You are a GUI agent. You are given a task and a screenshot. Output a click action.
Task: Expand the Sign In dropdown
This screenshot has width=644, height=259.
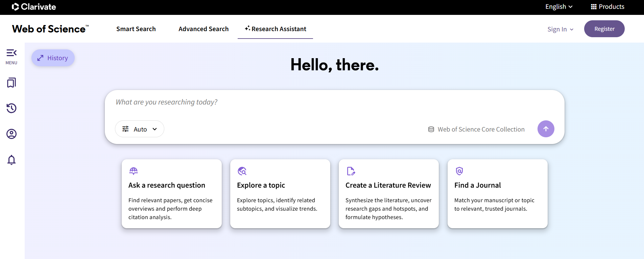point(560,29)
